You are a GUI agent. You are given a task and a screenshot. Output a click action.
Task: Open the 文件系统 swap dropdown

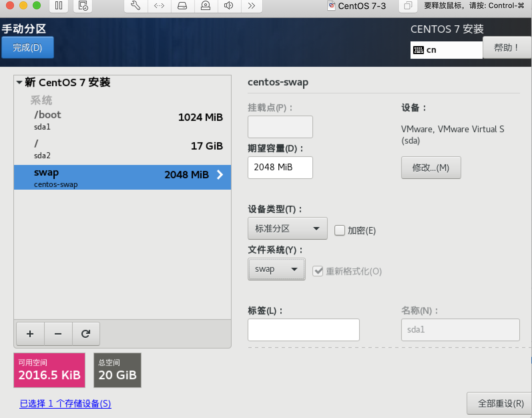(276, 269)
